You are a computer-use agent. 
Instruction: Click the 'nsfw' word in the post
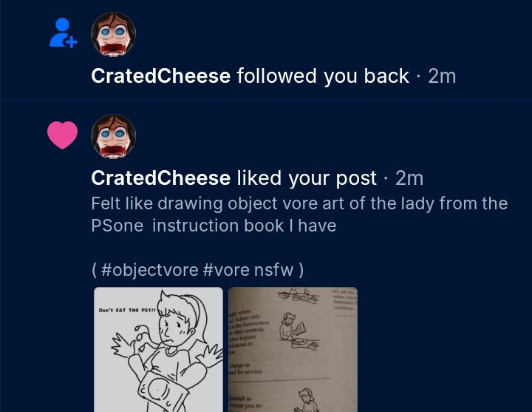273,270
